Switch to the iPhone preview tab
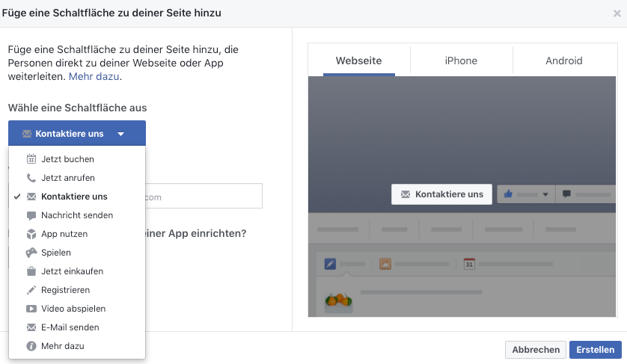The height and width of the screenshot is (364, 627). point(461,61)
